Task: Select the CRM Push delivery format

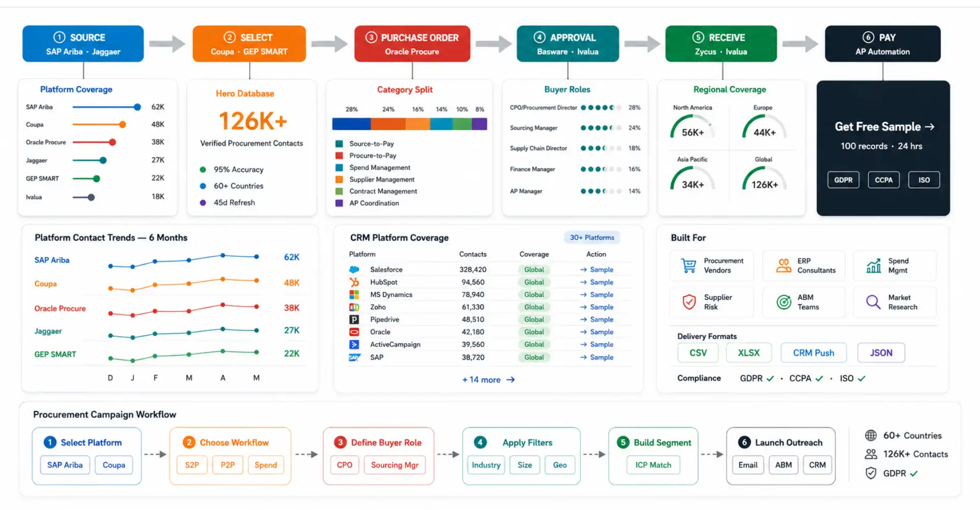Action: click(x=814, y=353)
